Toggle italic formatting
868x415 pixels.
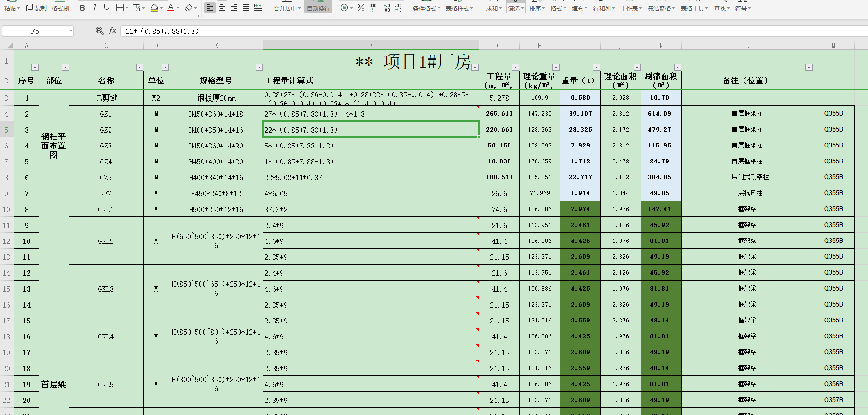click(x=95, y=8)
